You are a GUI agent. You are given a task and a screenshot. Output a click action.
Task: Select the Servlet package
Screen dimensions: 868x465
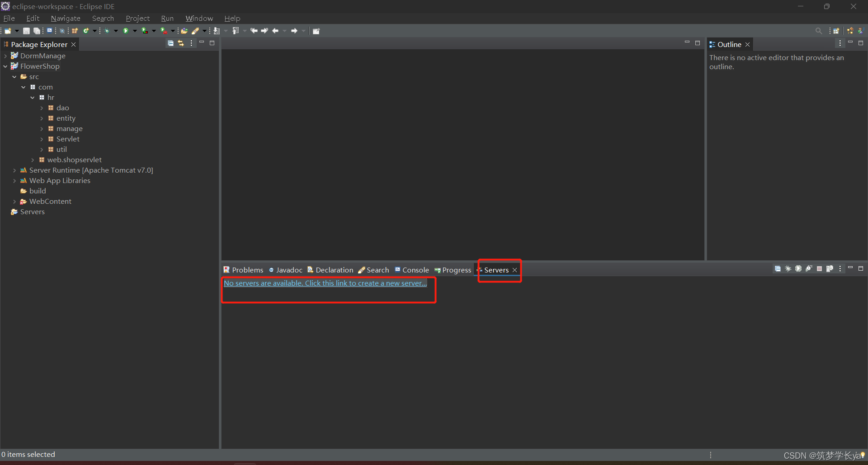tap(68, 139)
